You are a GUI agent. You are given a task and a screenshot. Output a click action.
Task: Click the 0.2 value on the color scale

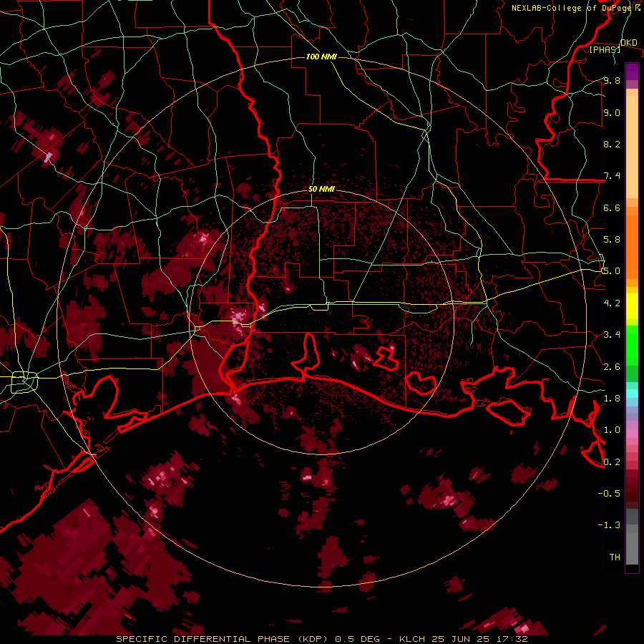(x=612, y=462)
